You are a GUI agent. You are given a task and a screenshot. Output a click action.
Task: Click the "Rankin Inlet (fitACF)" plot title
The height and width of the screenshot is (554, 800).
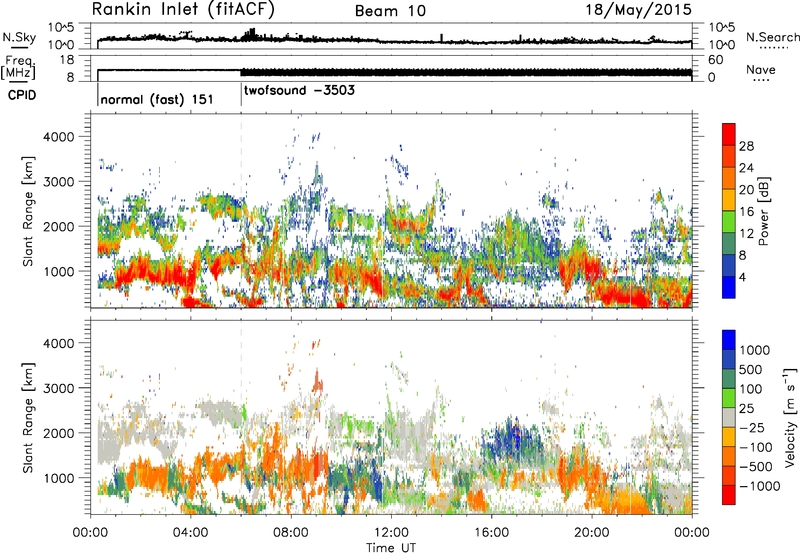pos(182,9)
